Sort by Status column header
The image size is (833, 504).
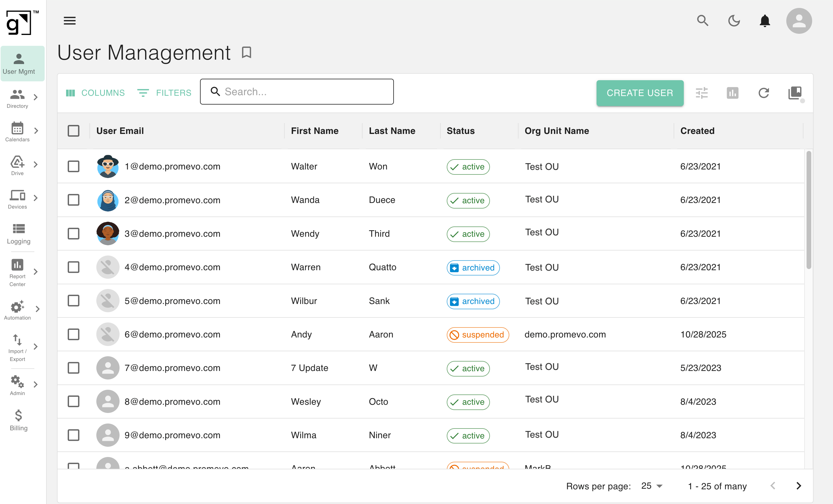pos(461,131)
